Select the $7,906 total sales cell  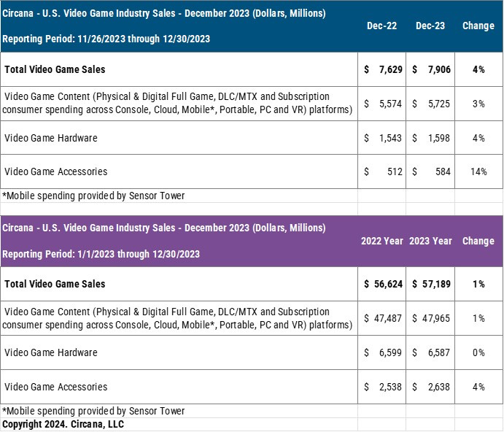(x=430, y=69)
